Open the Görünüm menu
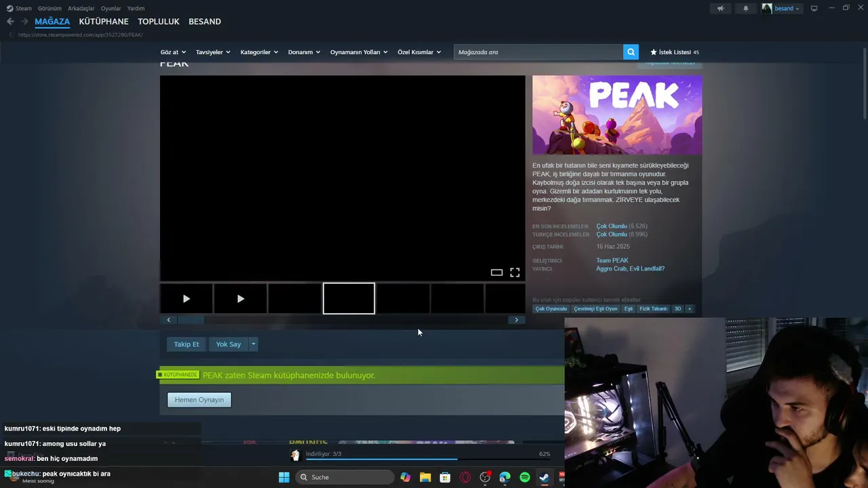868x488 pixels. coord(50,8)
